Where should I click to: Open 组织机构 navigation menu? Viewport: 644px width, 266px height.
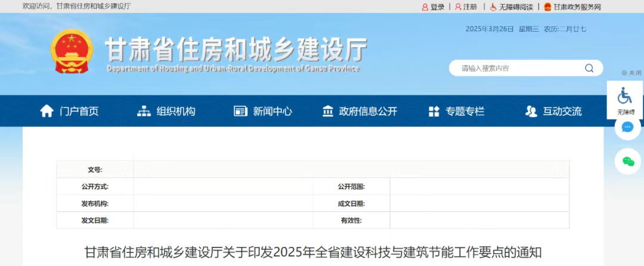pos(176,112)
